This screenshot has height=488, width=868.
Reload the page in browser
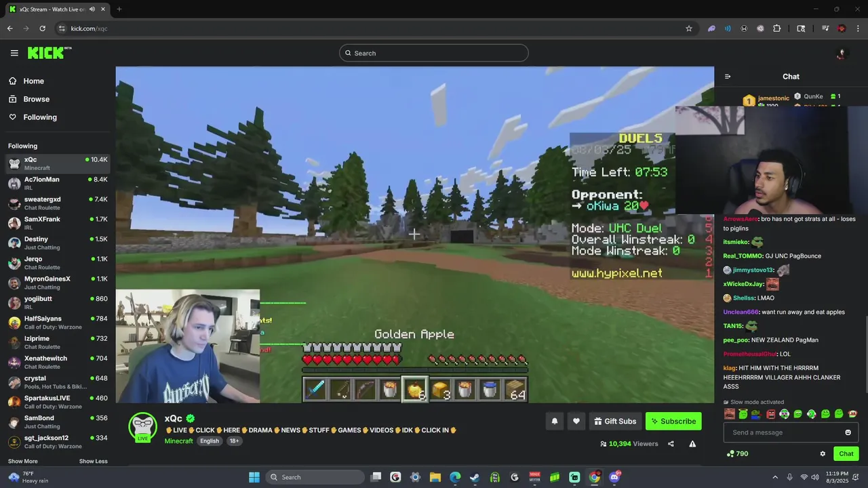(x=42, y=28)
